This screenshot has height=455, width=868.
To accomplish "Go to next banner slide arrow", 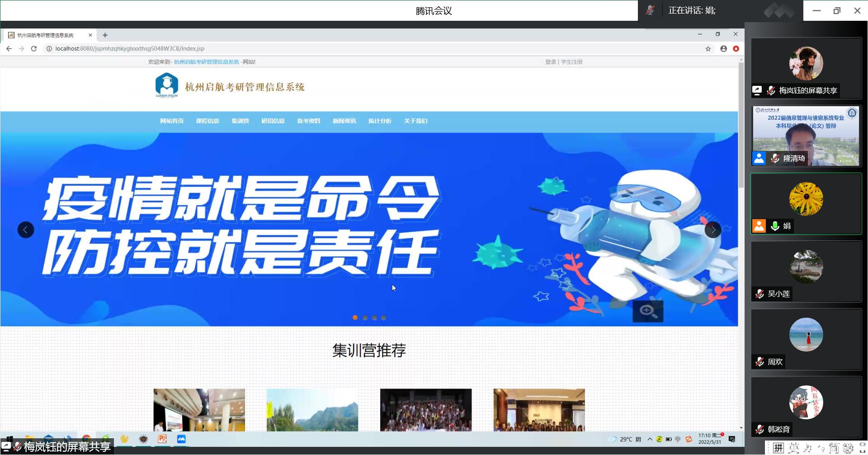I will pyautogui.click(x=713, y=230).
